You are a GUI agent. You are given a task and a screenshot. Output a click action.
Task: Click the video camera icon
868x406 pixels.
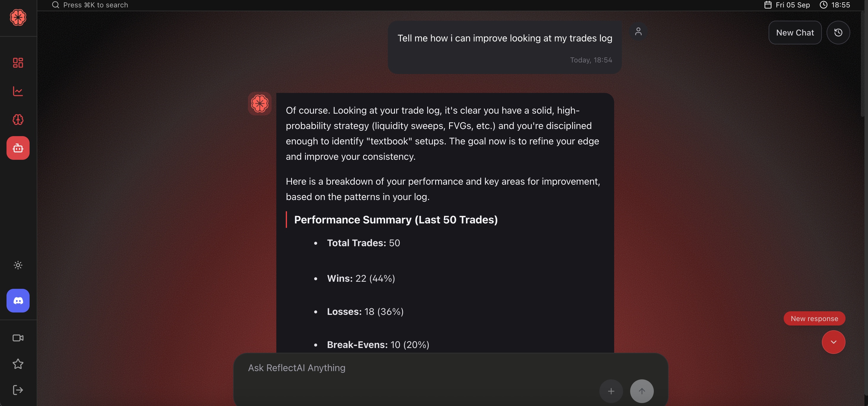[x=18, y=338]
